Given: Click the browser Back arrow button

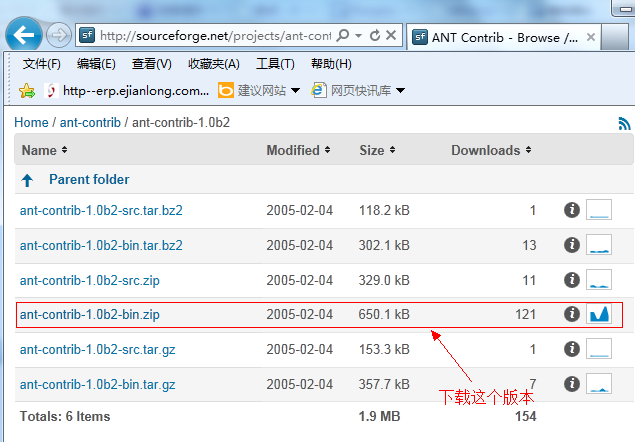Looking at the screenshot, I should (x=24, y=35).
